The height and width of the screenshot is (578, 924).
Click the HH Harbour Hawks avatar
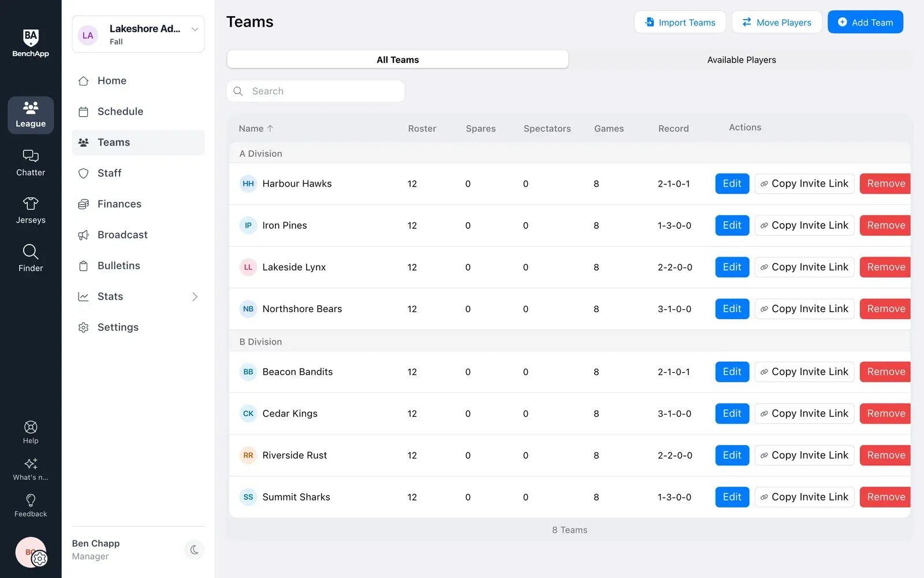click(248, 184)
